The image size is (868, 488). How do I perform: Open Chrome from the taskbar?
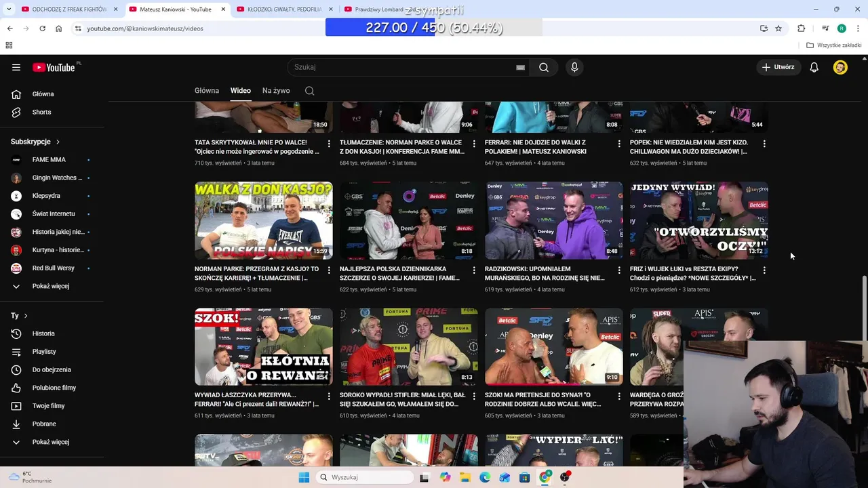tap(545, 477)
